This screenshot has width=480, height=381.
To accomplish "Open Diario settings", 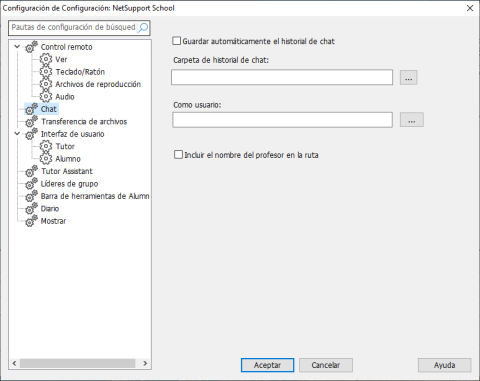I will click(x=50, y=209).
